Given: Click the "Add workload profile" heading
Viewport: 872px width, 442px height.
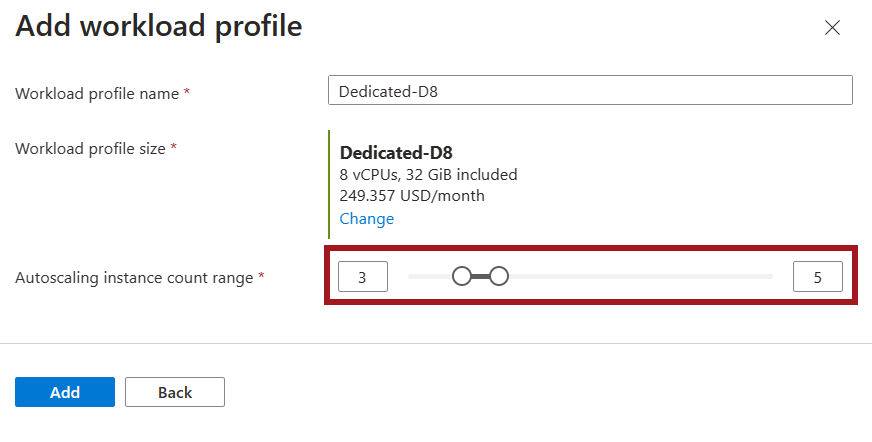Looking at the screenshot, I should coord(158,26).
